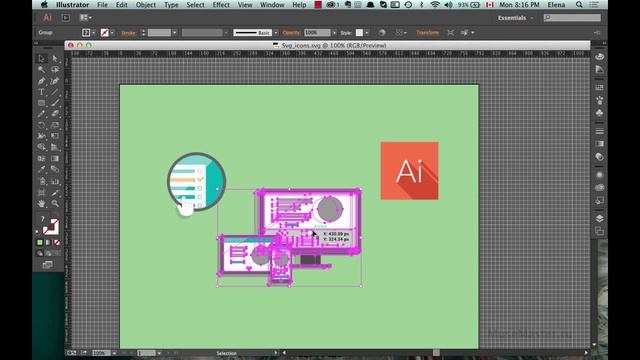Click the Opacity panel link label
Viewport: 640px width, 360px height.
(291, 33)
